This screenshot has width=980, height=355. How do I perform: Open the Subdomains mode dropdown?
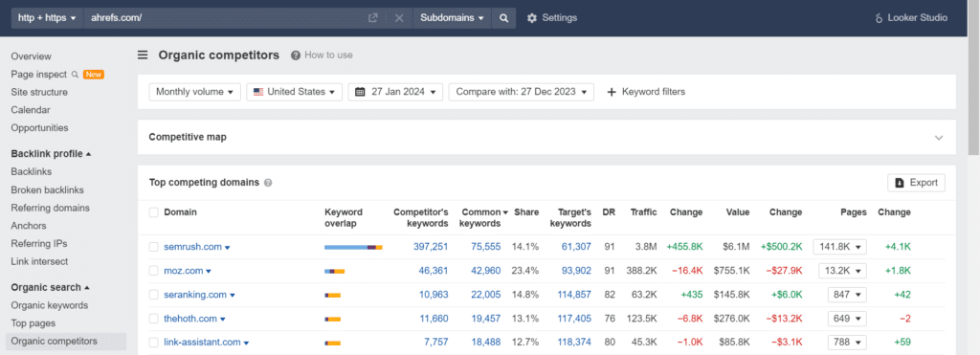(x=453, y=18)
